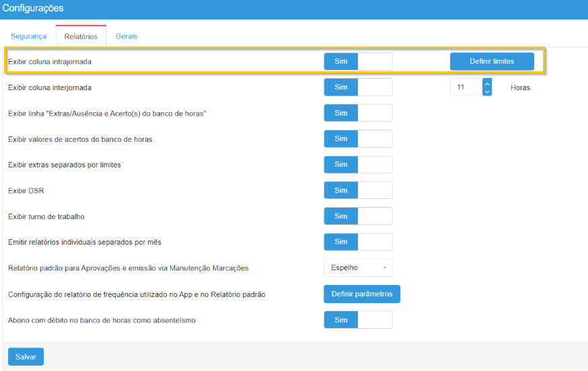Image resolution: width=588 pixels, height=371 pixels.
Task: Toggle the Exibir coluna interjornada switch
Action: (x=357, y=87)
